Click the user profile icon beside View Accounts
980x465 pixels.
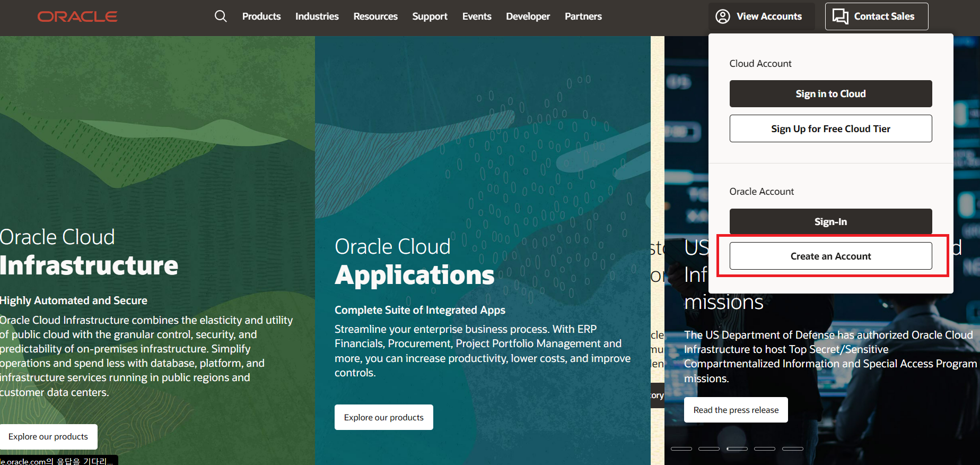coord(722,16)
